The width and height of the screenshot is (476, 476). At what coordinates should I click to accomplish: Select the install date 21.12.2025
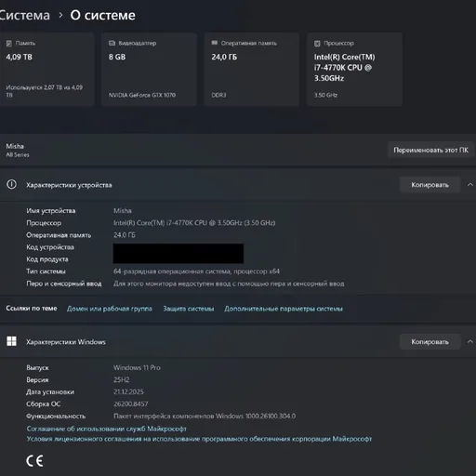[x=128, y=391]
